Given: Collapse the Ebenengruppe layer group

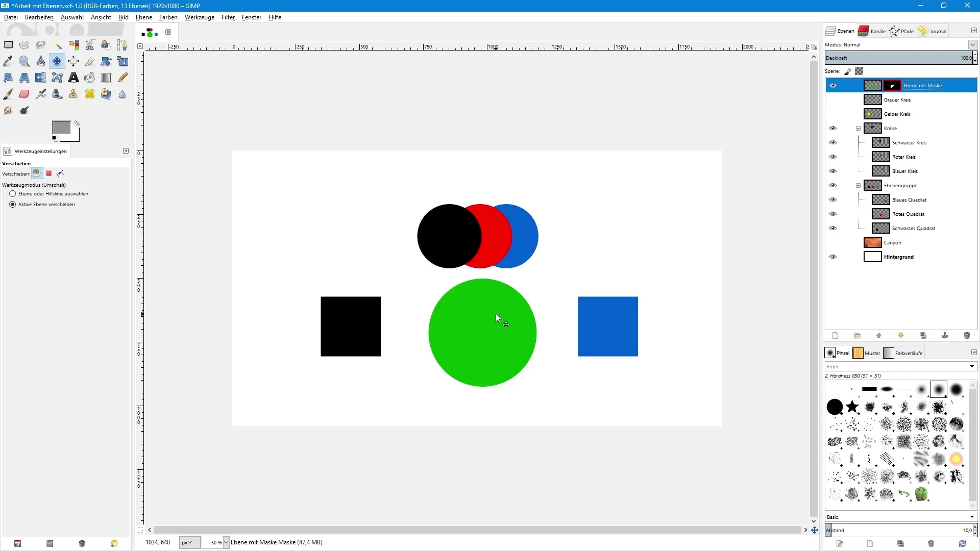Looking at the screenshot, I should (x=858, y=186).
